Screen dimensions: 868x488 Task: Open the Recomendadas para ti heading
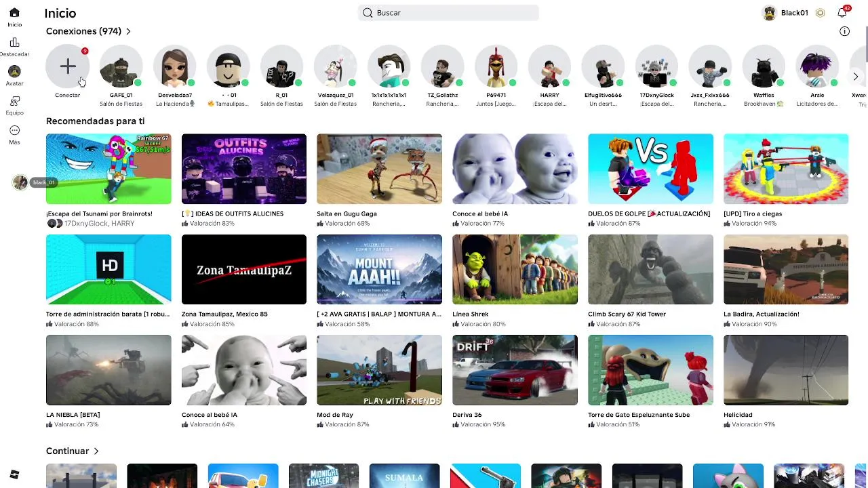[x=95, y=121]
